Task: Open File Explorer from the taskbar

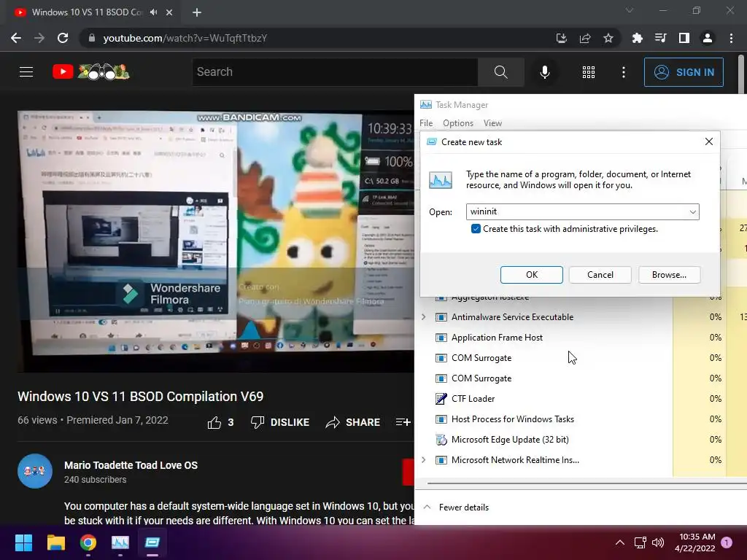Action: tap(55, 542)
